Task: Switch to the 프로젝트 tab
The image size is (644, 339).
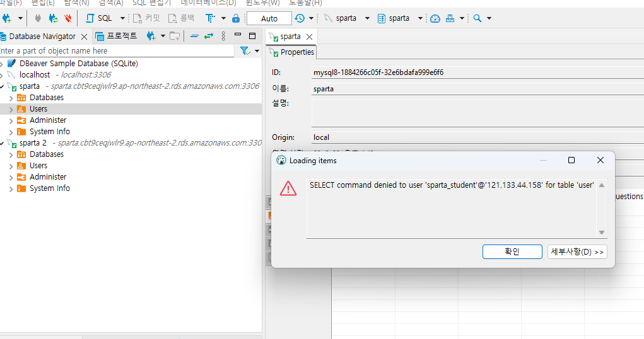Action: click(117, 37)
